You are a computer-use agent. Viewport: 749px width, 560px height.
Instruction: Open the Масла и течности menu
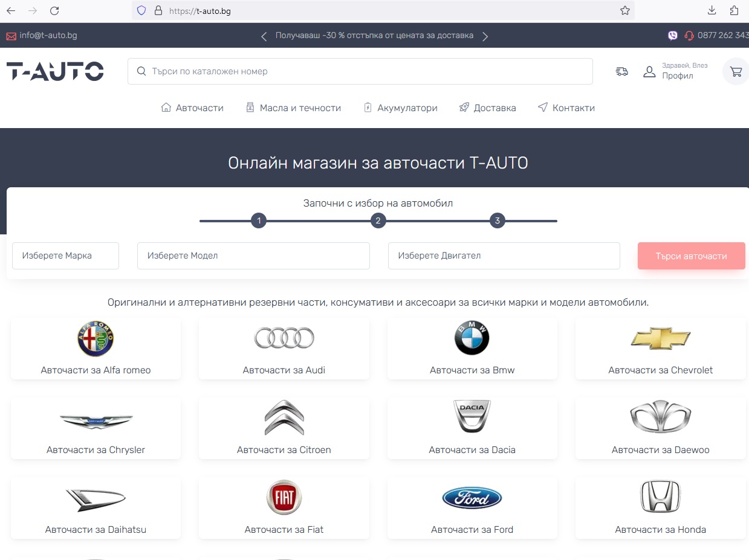point(293,108)
